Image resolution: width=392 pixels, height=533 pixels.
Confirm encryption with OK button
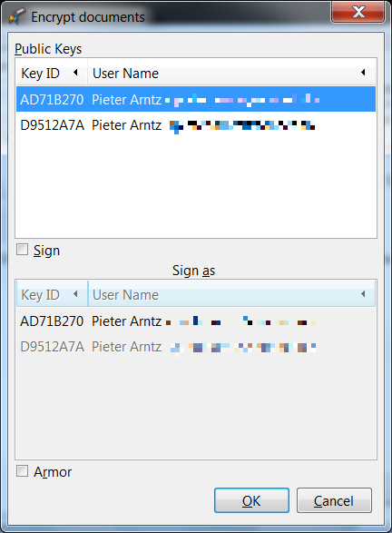pos(251,500)
